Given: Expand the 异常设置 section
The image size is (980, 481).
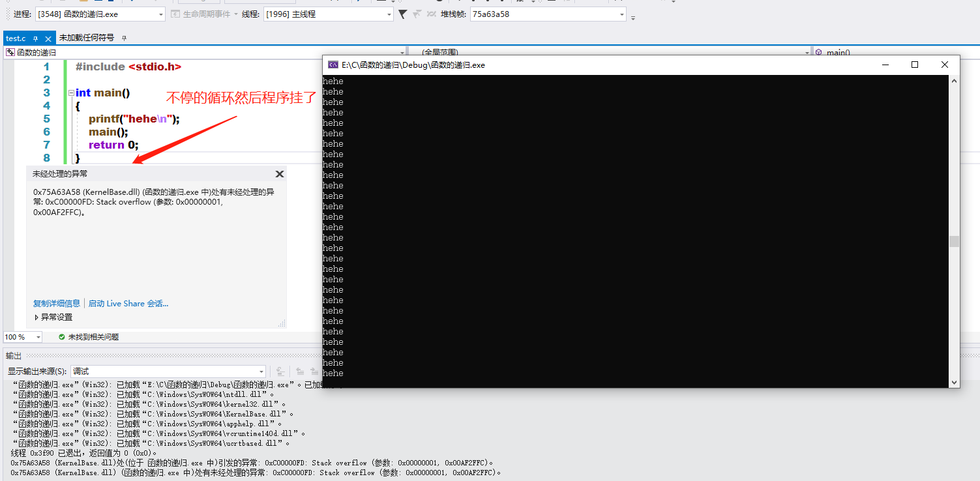Looking at the screenshot, I should pyautogui.click(x=37, y=317).
